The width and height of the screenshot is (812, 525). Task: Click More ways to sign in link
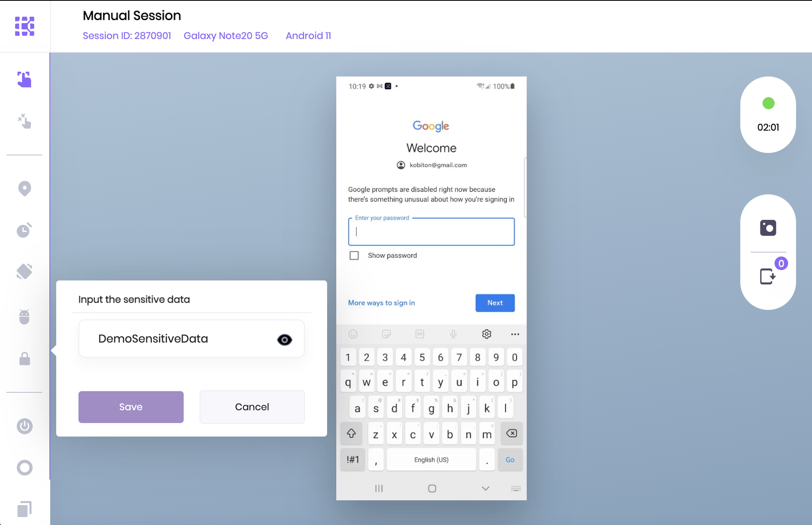tap(381, 302)
